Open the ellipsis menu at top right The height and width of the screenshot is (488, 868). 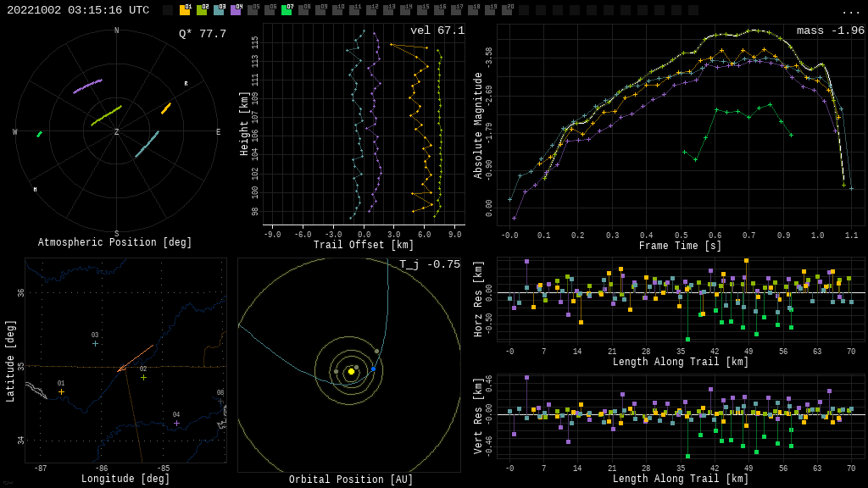pos(850,11)
